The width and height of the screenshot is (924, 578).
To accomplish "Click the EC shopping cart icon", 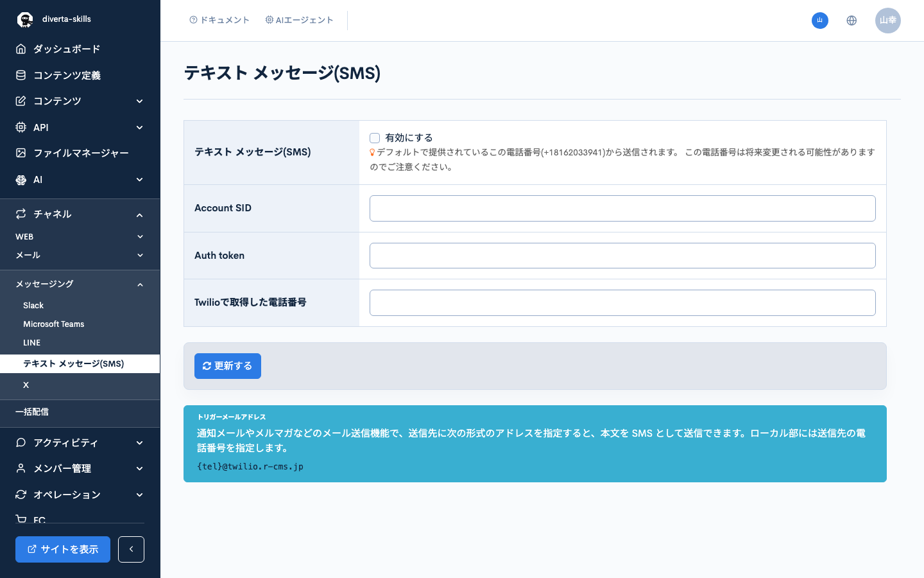I will 21,519.
